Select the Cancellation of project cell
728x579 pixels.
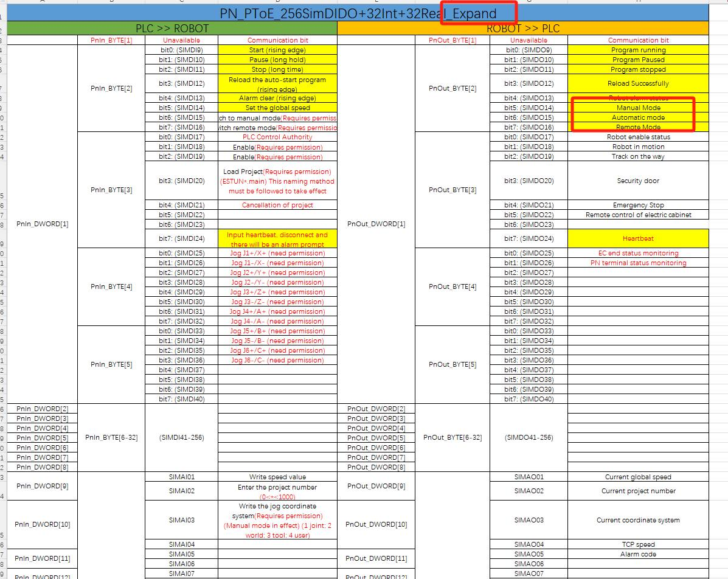click(x=278, y=205)
